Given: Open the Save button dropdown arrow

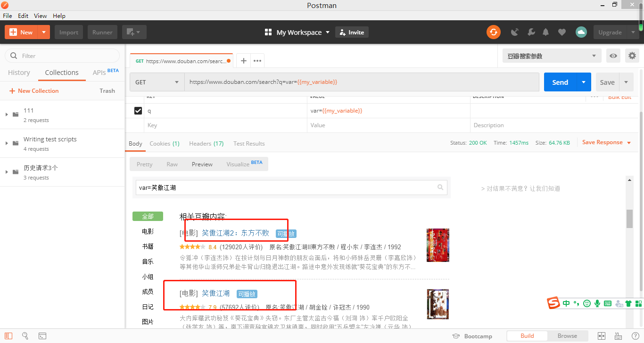Looking at the screenshot, I should [x=626, y=82].
